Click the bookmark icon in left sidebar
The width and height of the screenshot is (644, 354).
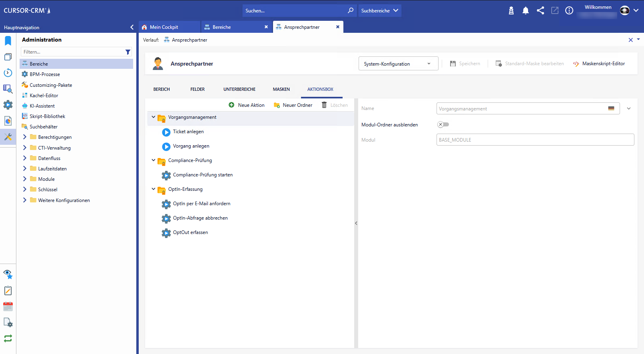8,41
